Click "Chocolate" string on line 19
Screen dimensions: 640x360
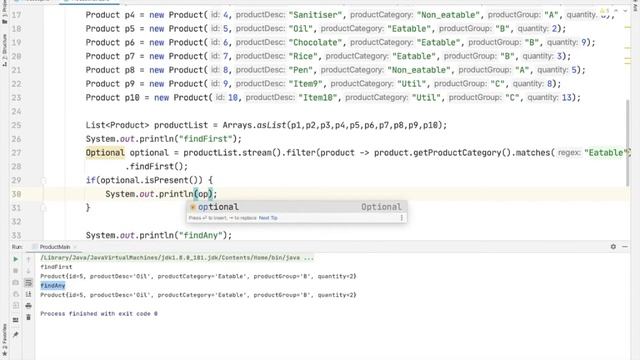click(x=315, y=42)
